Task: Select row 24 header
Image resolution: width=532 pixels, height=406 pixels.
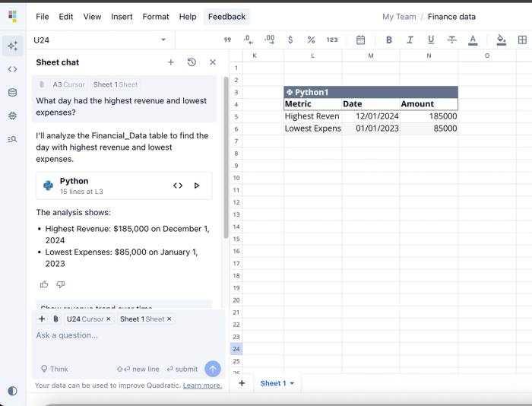Action: click(x=236, y=349)
